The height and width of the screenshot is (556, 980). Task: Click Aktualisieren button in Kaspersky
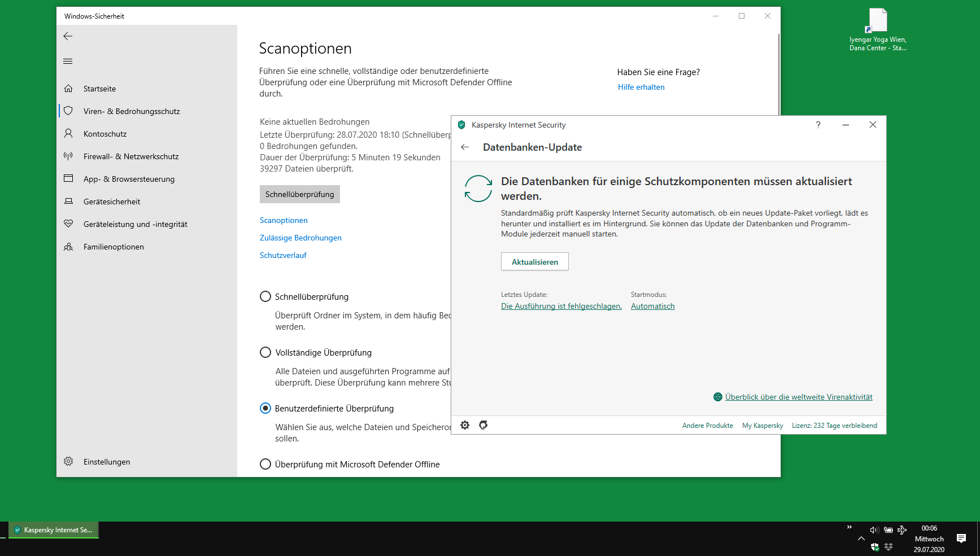pyautogui.click(x=535, y=262)
